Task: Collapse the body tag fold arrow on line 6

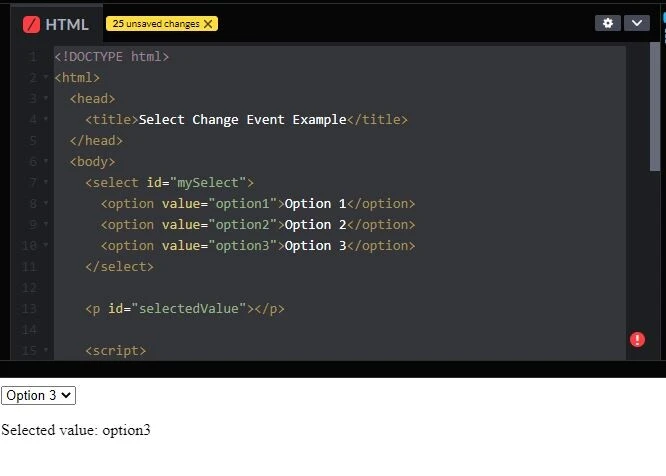Action: (x=46, y=162)
